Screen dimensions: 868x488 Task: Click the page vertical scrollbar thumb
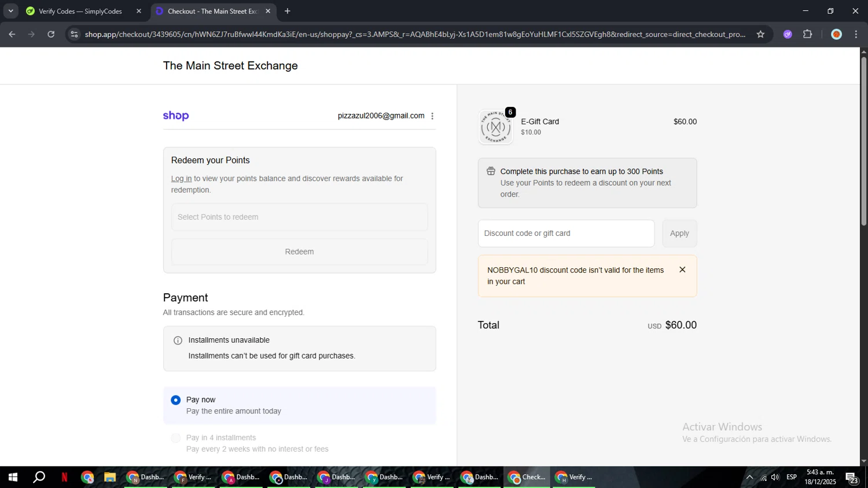[x=863, y=141]
